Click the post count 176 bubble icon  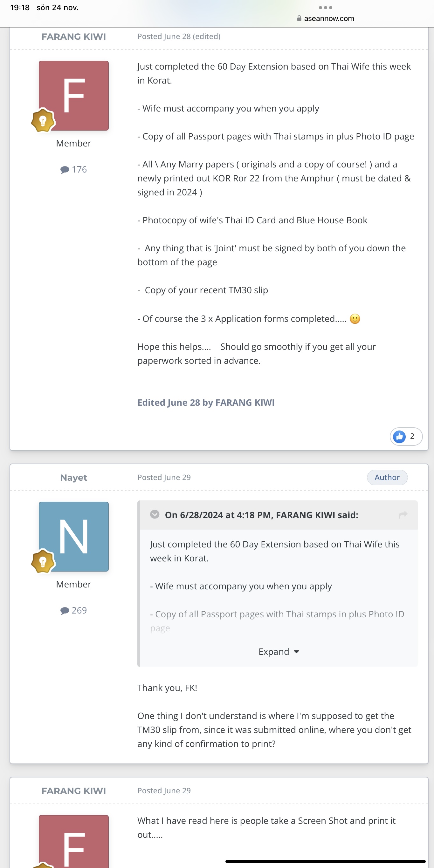tap(65, 169)
